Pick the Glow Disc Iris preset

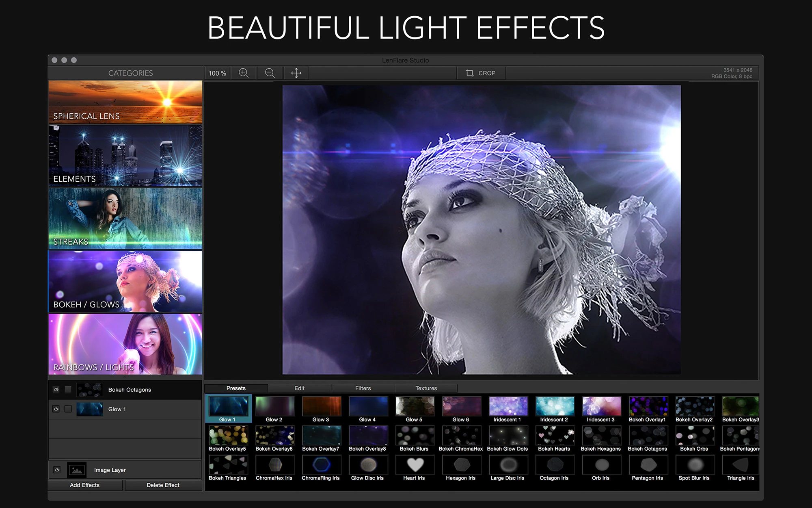pyautogui.click(x=368, y=465)
